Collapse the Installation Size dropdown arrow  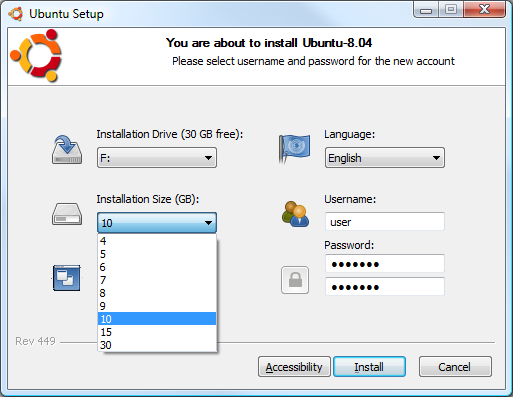point(208,223)
